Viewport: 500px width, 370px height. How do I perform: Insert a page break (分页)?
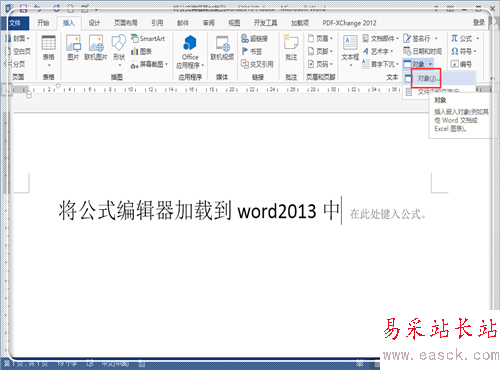click(x=16, y=64)
